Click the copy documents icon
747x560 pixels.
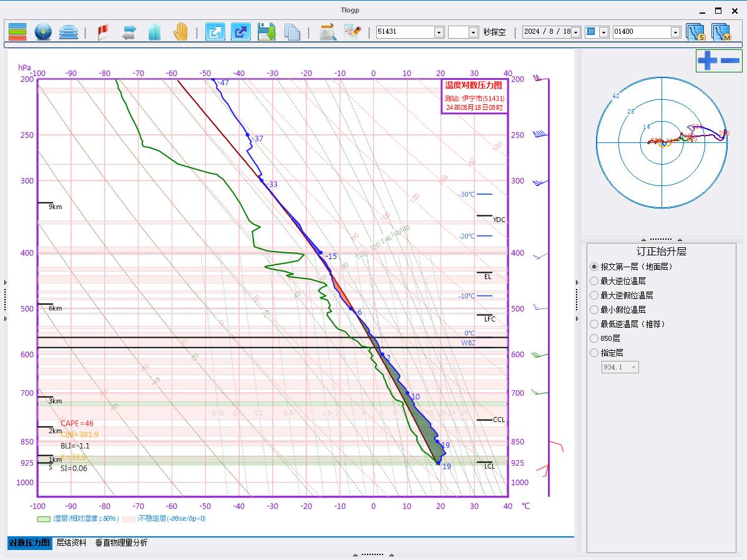pyautogui.click(x=292, y=32)
